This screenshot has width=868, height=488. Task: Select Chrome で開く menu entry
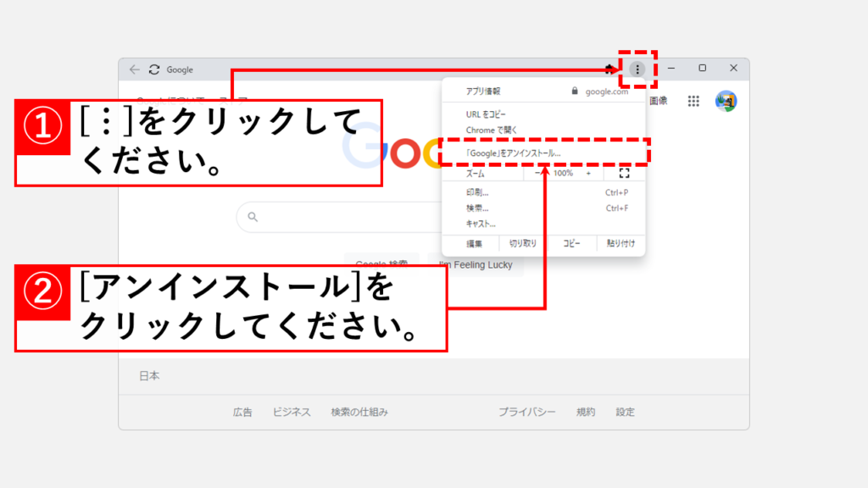coord(492,130)
